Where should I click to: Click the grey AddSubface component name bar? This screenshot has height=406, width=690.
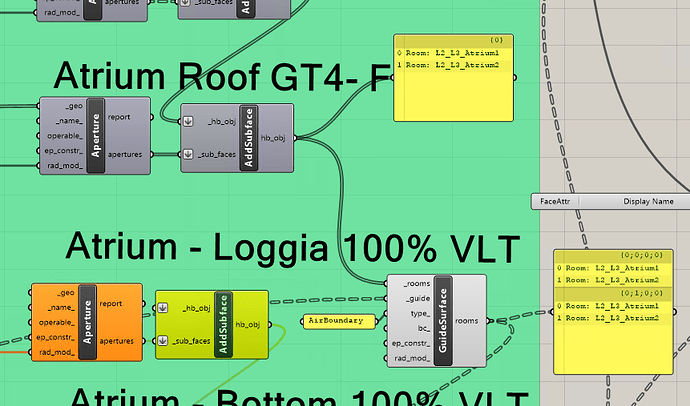[249, 138]
